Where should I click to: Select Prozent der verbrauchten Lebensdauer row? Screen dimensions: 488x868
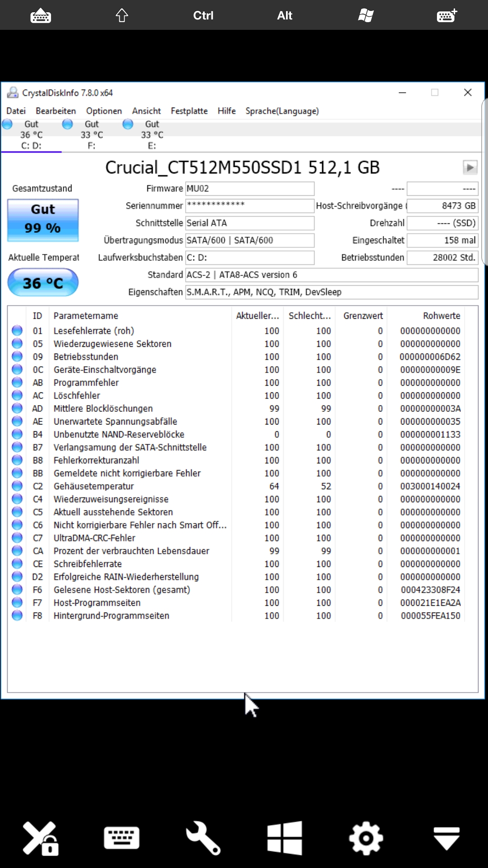coord(236,551)
